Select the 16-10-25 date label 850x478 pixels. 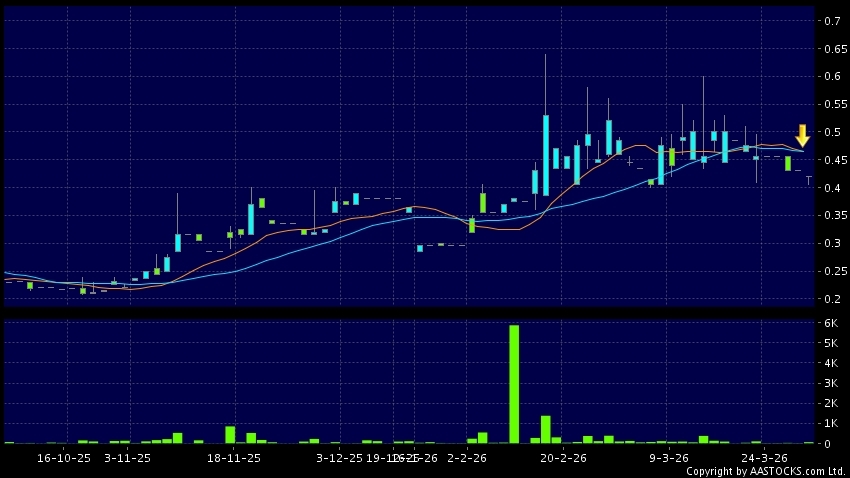[x=63, y=457]
